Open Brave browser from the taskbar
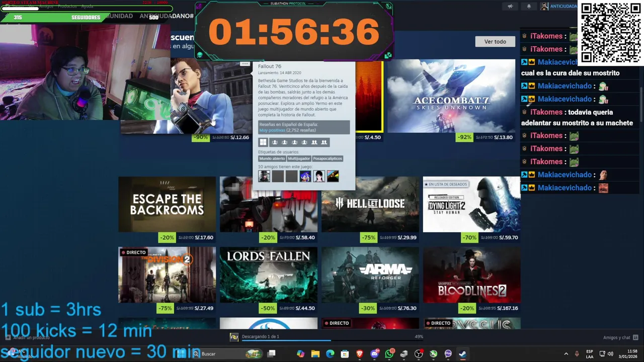The width and height of the screenshot is (644, 362). click(360, 354)
